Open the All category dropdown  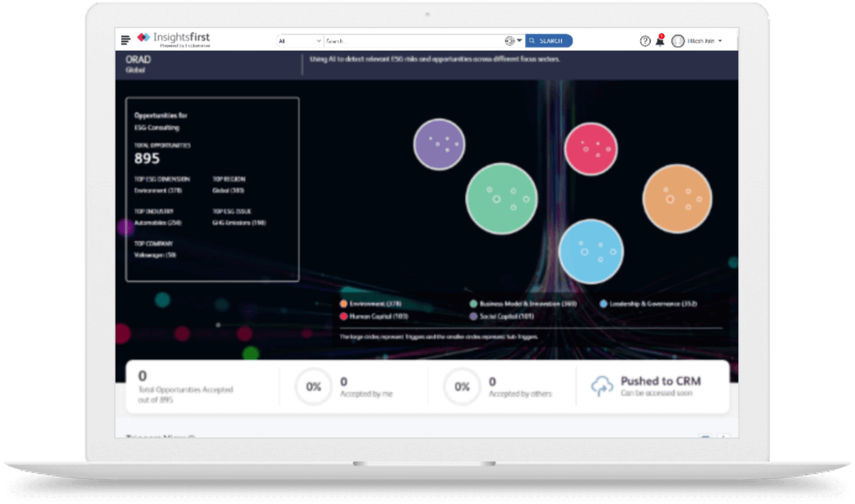pyautogui.click(x=300, y=41)
